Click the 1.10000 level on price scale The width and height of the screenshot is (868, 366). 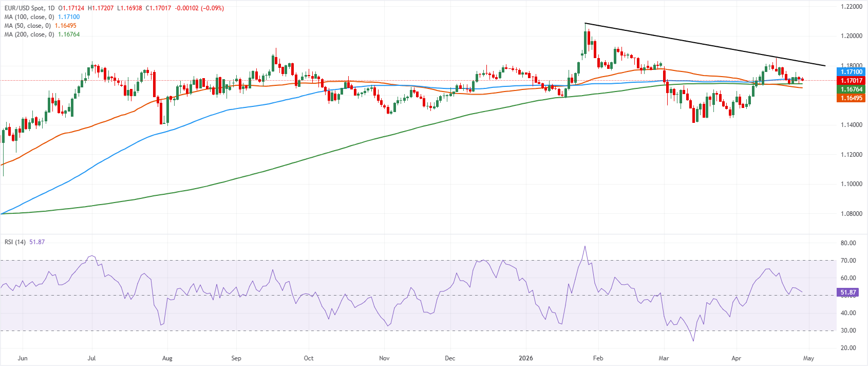[x=851, y=184]
